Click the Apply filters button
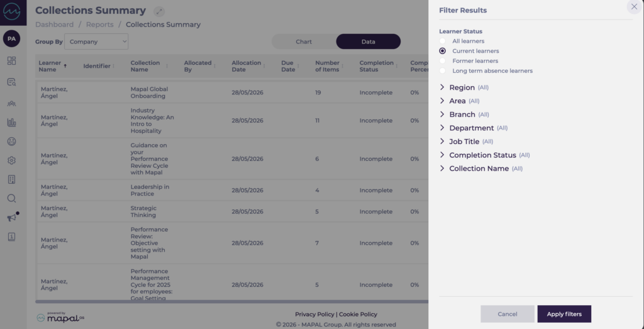The image size is (644, 329). (564, 314)
